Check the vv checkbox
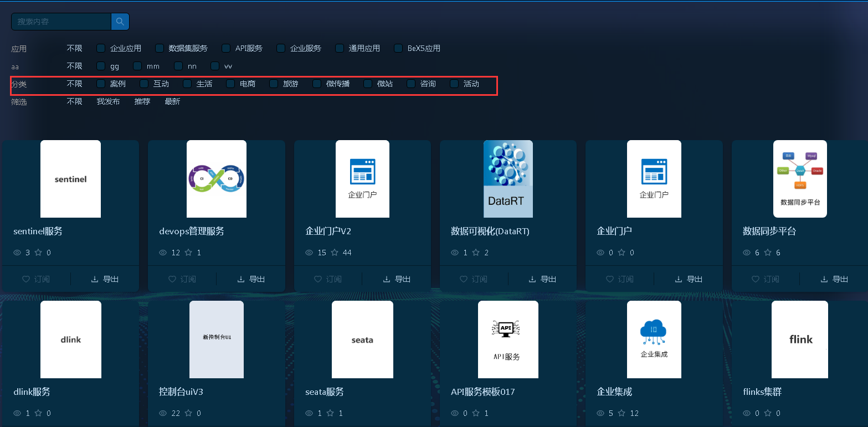 [215, 66]
